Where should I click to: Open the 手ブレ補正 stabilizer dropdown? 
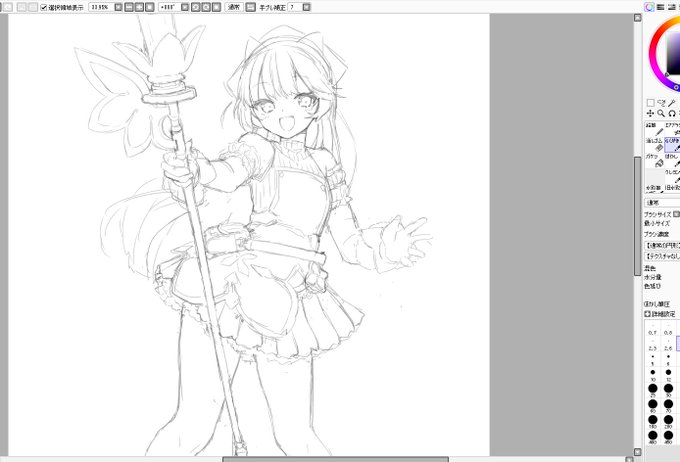pos(307,7)
